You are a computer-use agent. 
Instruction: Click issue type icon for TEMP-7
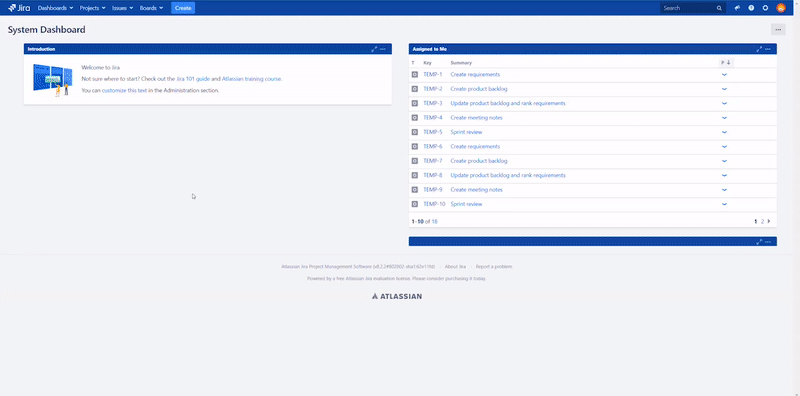[x=414, y=161]
